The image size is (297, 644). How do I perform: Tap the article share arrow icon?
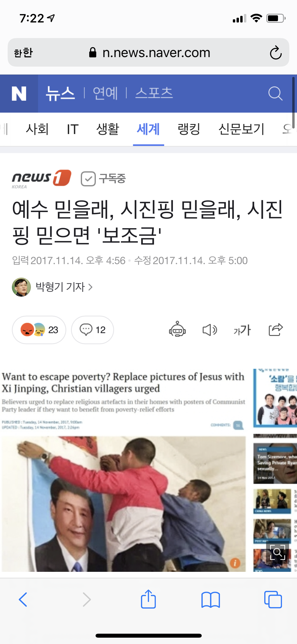[276, 329]
